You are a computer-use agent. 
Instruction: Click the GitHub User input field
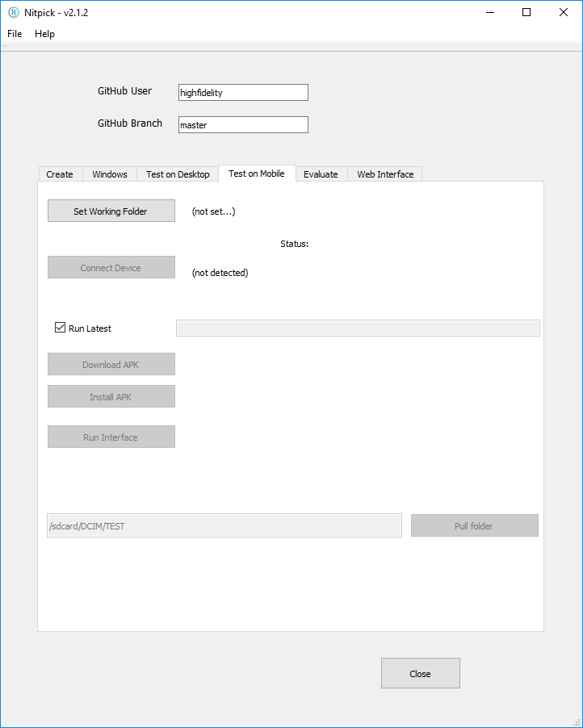[243, 92]
